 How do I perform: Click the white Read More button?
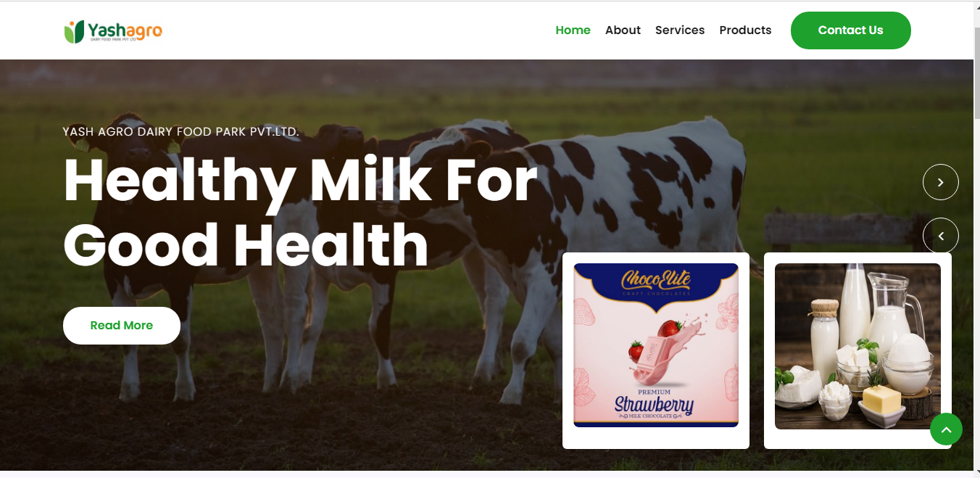coord(122,326)
